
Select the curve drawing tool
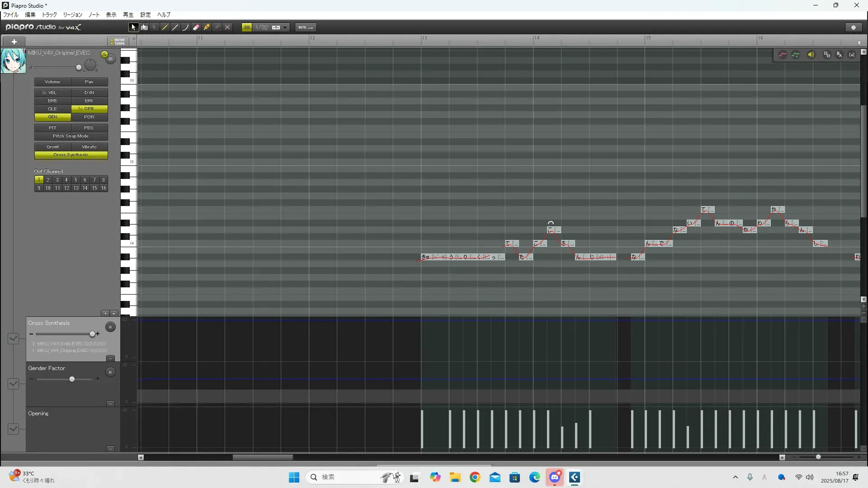[x=185, y=28]
